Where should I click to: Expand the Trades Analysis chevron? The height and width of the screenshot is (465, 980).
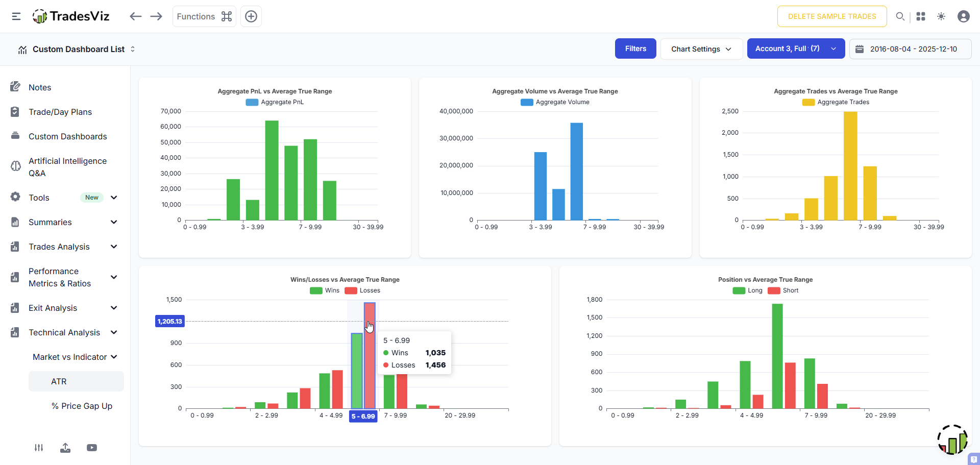click(114, 247)
